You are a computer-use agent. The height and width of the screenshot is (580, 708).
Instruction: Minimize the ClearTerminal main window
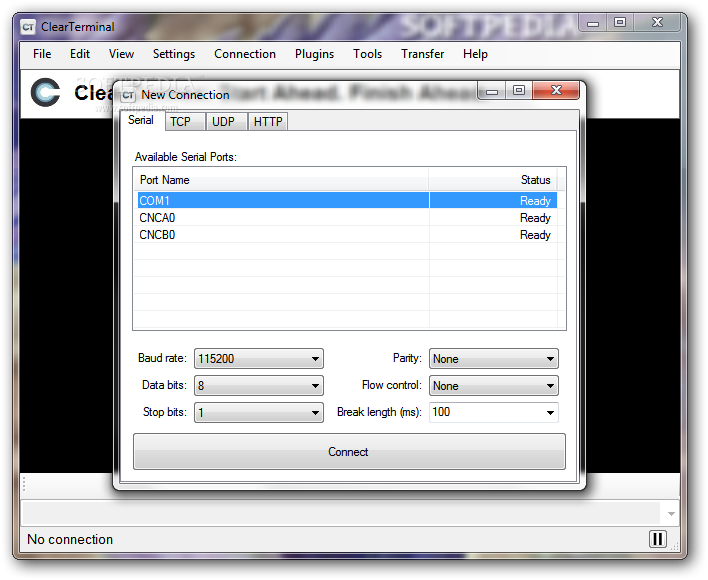592,23
